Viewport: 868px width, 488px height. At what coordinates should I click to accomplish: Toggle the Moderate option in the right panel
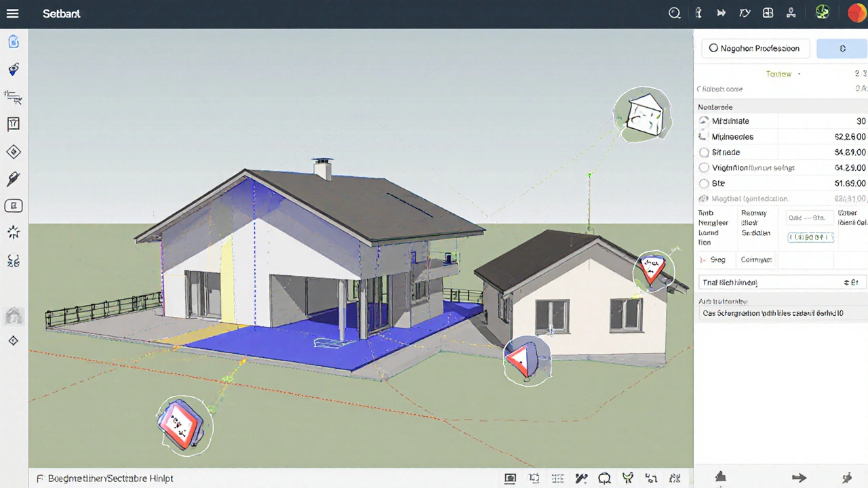tap(704, 121)
